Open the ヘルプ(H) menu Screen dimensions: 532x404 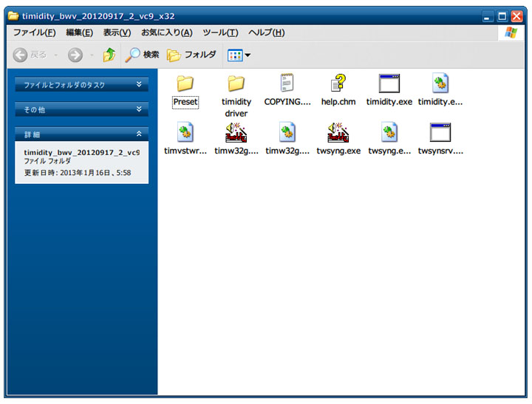coord(266,32)
